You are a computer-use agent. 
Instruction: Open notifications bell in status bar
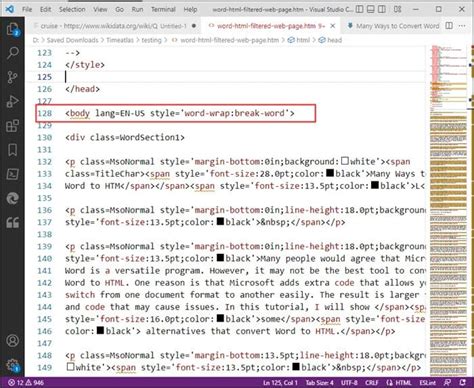click(463, 383)
